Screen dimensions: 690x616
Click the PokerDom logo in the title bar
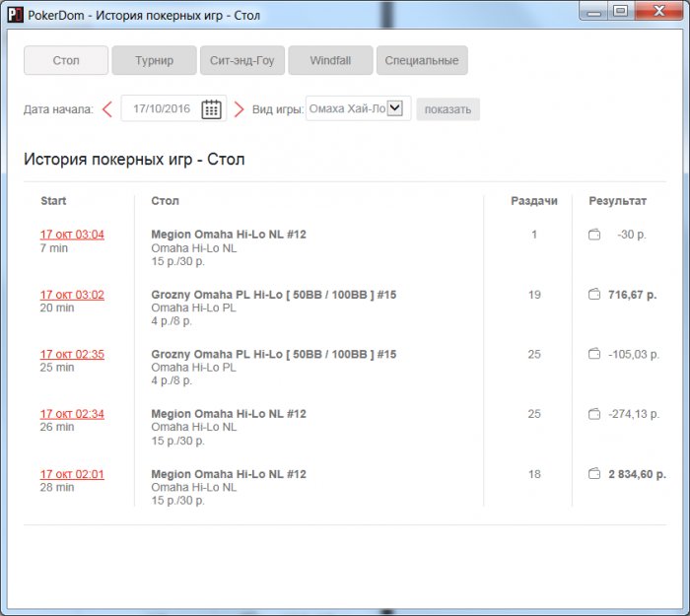point(16,15)
